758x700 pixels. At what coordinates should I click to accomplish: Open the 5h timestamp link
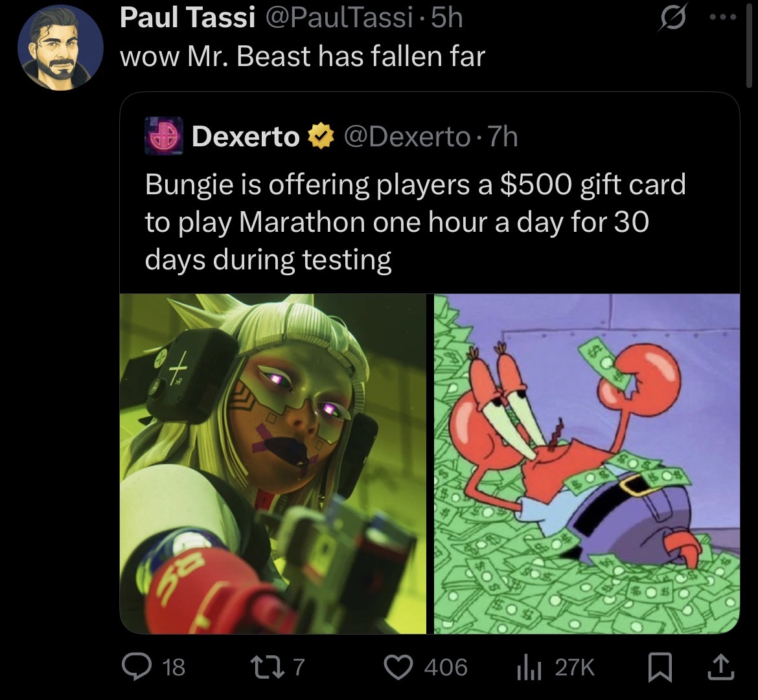446,18
